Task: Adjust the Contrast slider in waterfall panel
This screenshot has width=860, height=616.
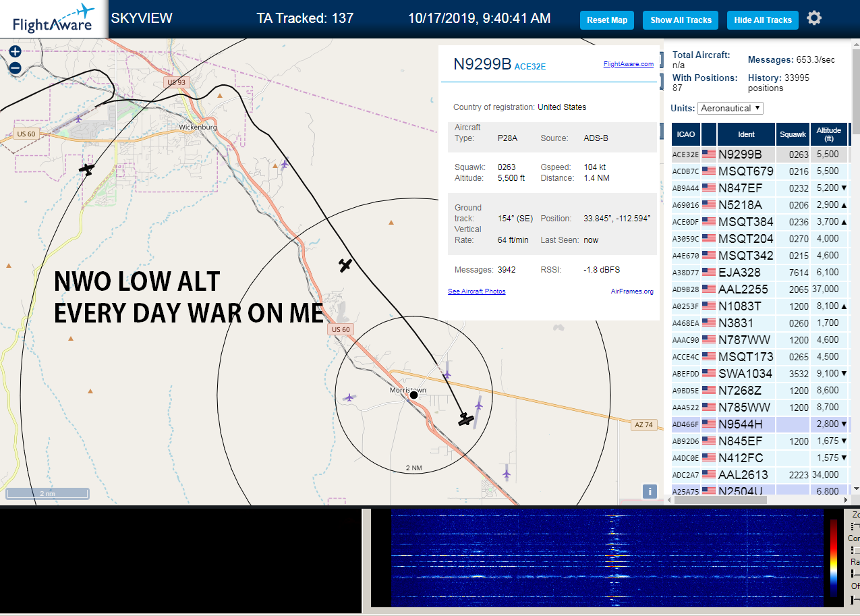Action: pyautogui.click(x=855, y=550)
